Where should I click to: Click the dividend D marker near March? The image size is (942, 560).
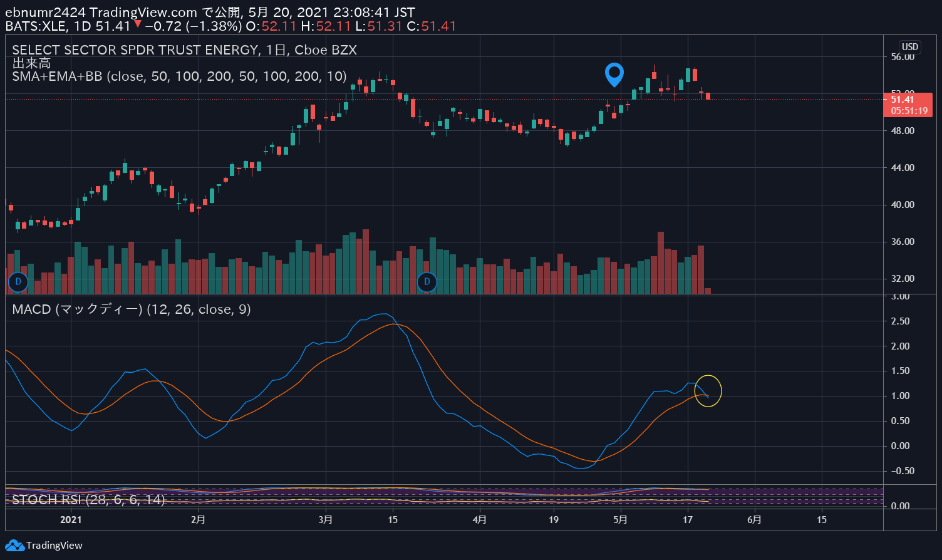(427, 282)
